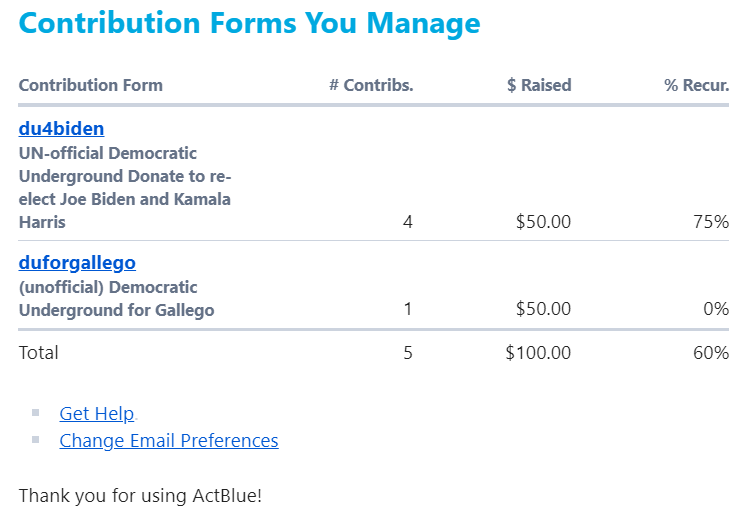Click the bullet icon beside Get Help
The image size is (745, 514).
36,412
